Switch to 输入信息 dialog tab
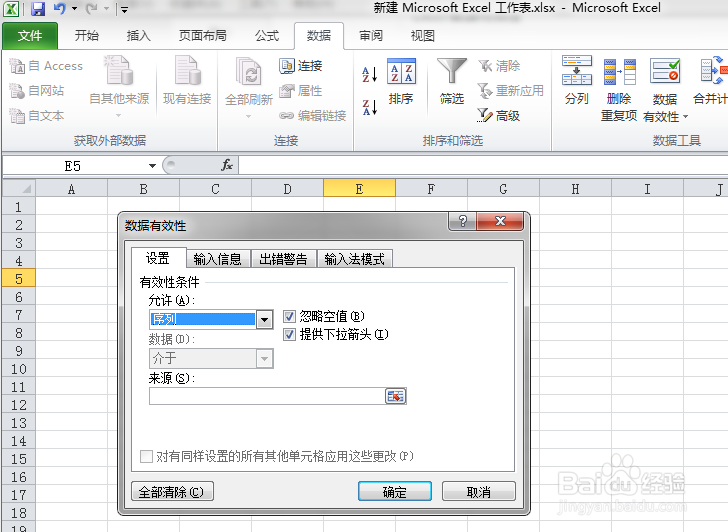The width and height of the screenshot is (728, 532). tap(218, 259)
